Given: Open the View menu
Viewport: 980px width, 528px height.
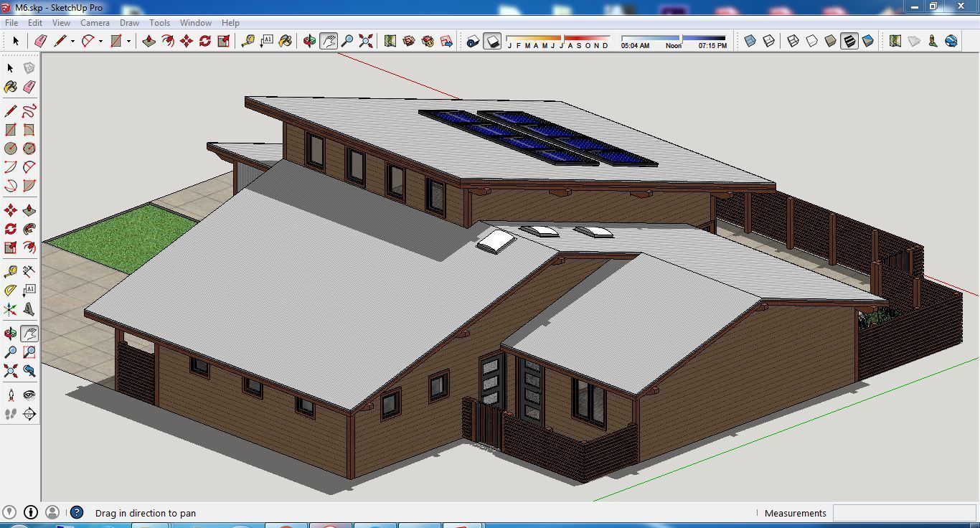Looking at the screenshot, I should [61, 23].
